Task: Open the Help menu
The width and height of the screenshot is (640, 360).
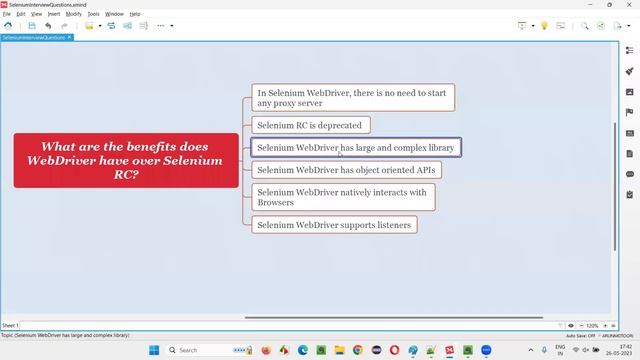Action: [135, 14]
